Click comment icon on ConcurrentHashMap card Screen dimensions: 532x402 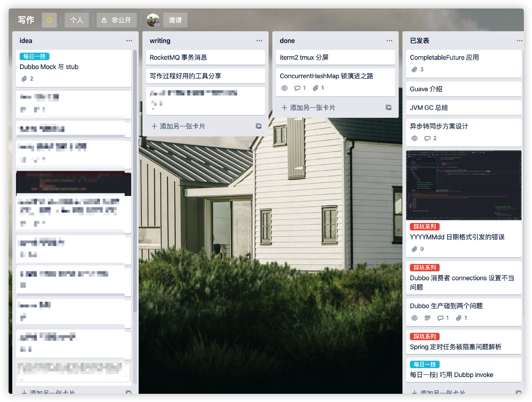tap(297, 88)
